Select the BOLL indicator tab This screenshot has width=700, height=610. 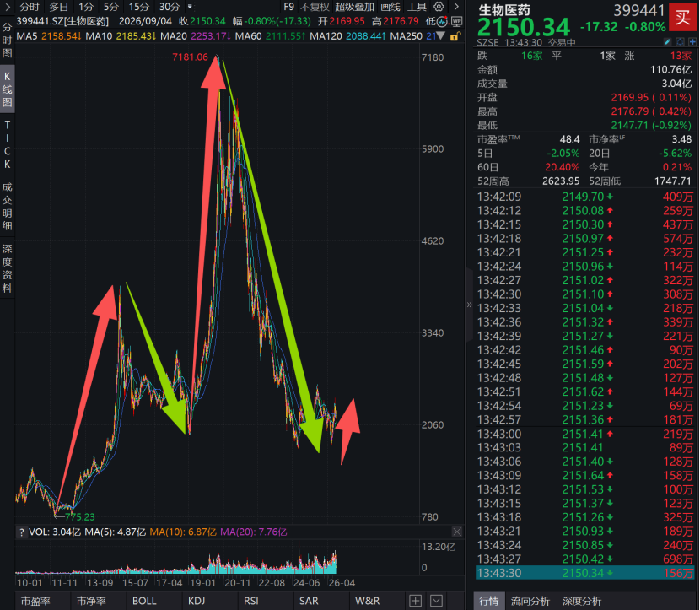coord(144,601)
